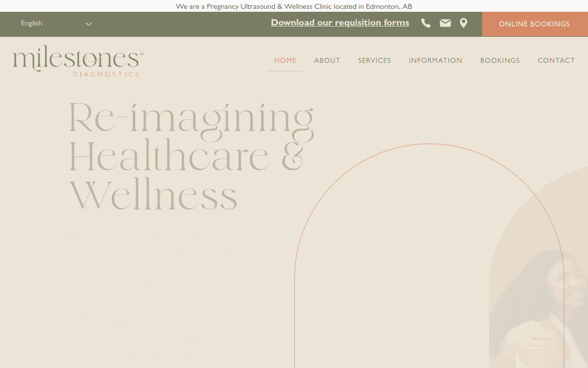Open the English language dropdown
The height and width of the screenshot is (368, 588).
(x=56, y=24)
